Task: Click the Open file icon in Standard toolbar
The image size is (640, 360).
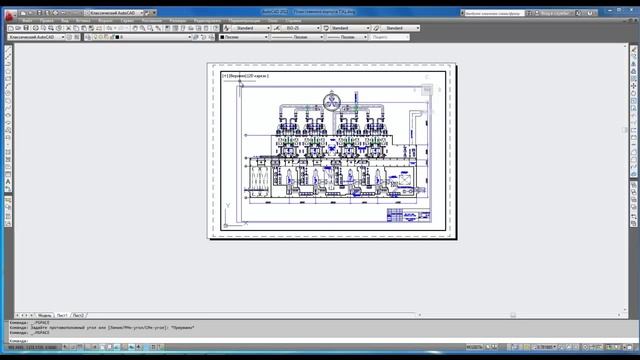Action: (x=18, y=28)
